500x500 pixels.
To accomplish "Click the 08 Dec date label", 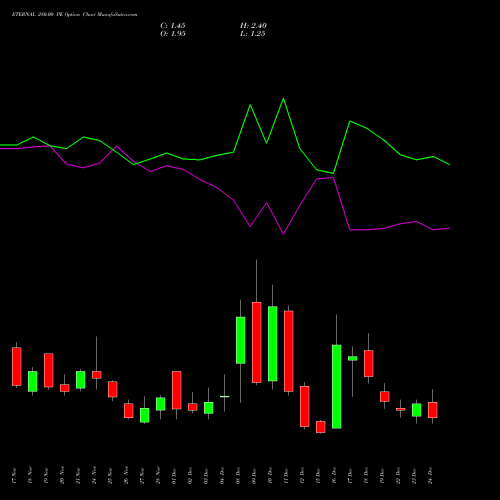I will [238, 475].
